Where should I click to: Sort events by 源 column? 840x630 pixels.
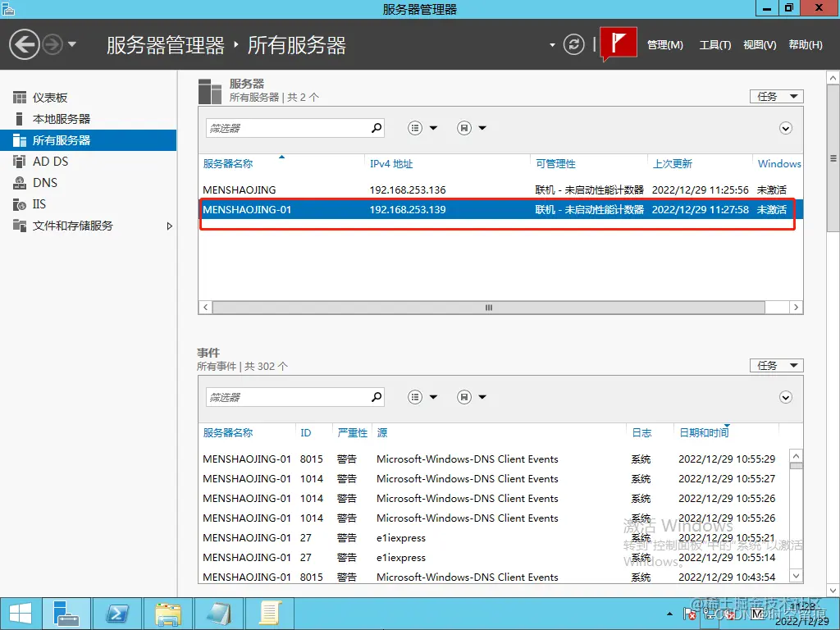(x=382, y=433)
